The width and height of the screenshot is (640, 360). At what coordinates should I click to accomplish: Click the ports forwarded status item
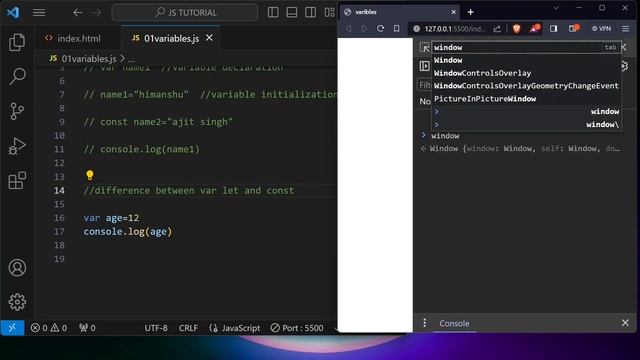87,328
